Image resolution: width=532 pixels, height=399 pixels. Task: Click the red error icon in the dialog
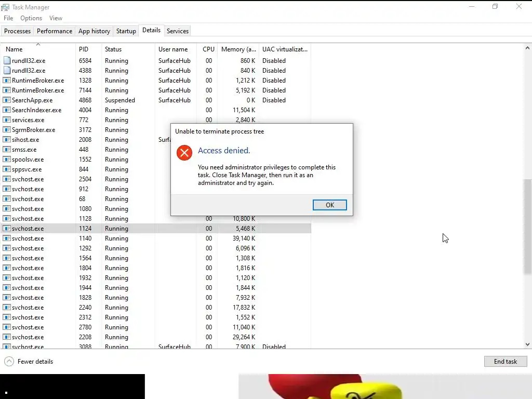point(184,153)
